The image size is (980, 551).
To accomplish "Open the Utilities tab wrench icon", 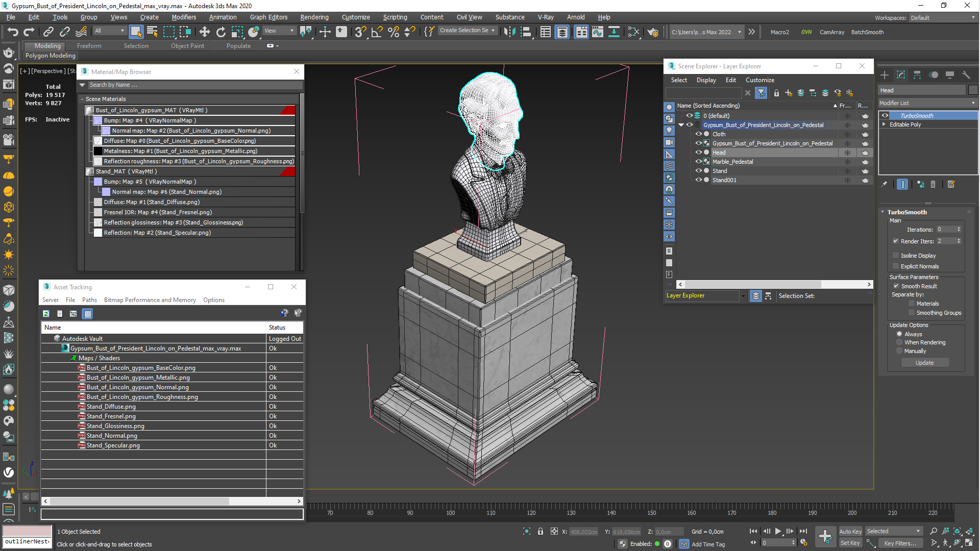I will (966, 75).
